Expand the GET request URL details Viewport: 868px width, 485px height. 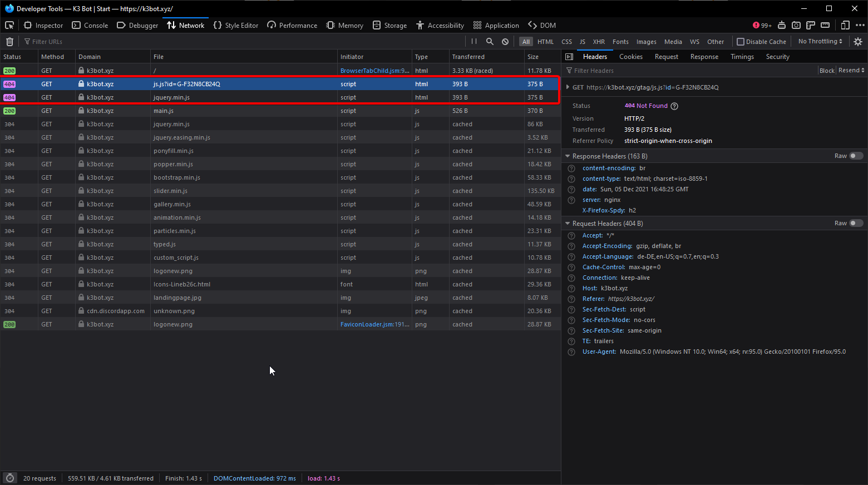pos(568,87)
